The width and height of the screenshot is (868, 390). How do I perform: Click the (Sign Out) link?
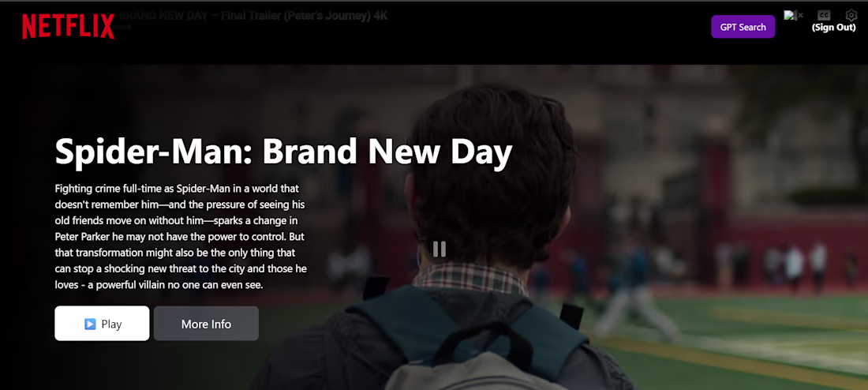coord(834,28)
